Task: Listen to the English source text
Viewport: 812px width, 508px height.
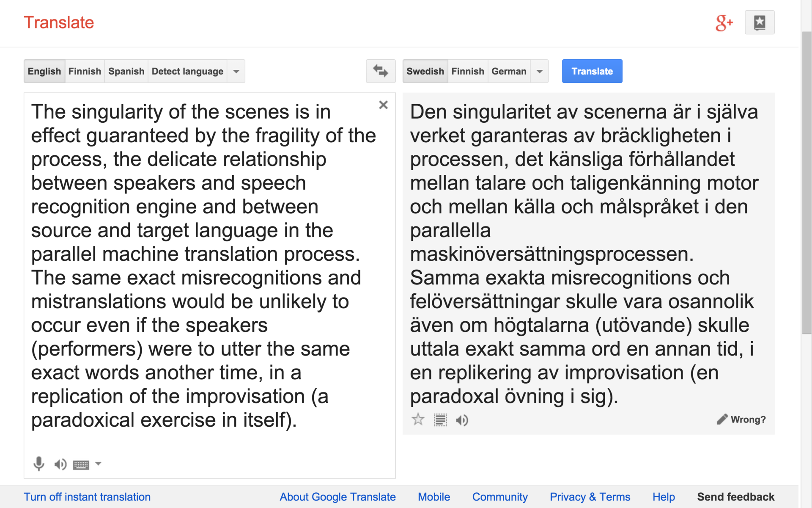Action: tap(60, 464)
